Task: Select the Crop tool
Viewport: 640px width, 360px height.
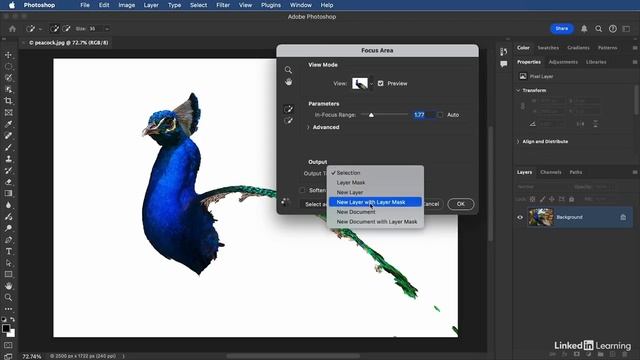Action: [x=8, y=101]
